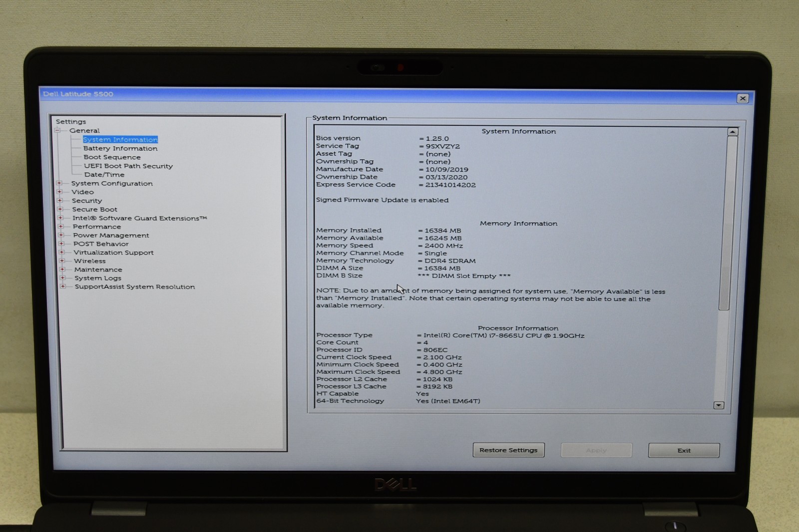The width and height of the screenshot is (799, 532).
Task: Click the Processor Type i7-8665U value
Action: pos(504,336)
